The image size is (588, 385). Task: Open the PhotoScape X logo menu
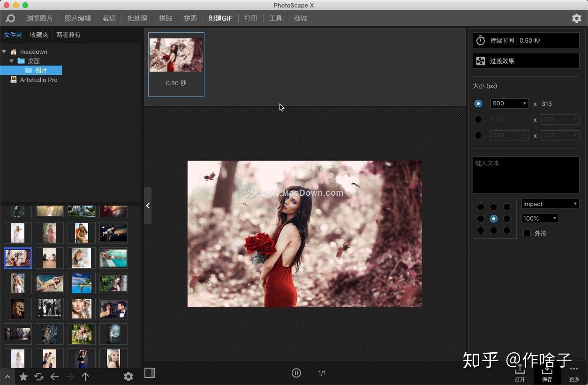click(x=10, y=18)
